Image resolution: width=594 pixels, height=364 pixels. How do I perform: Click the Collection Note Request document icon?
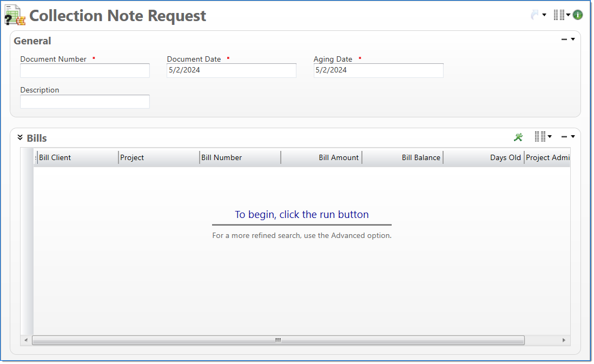click(15, 15)
